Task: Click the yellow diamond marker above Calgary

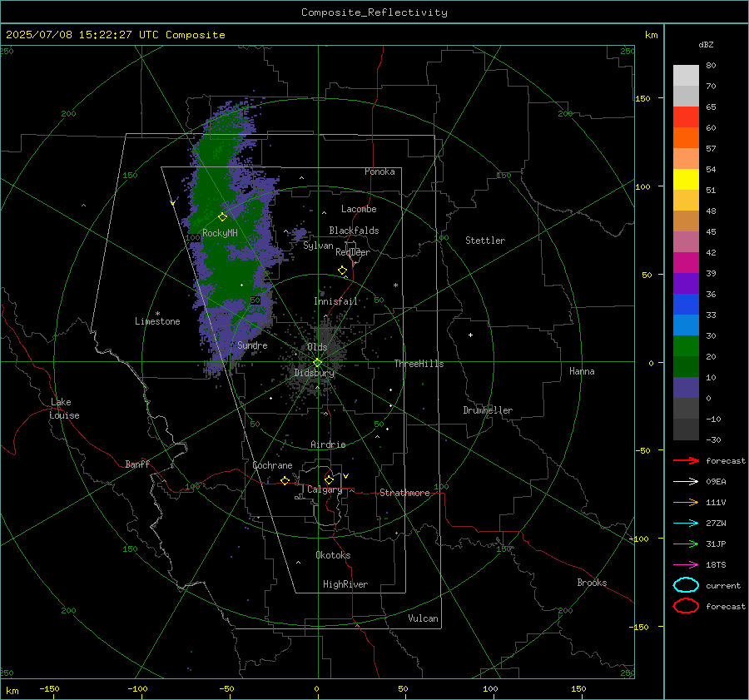Action: 329,479
